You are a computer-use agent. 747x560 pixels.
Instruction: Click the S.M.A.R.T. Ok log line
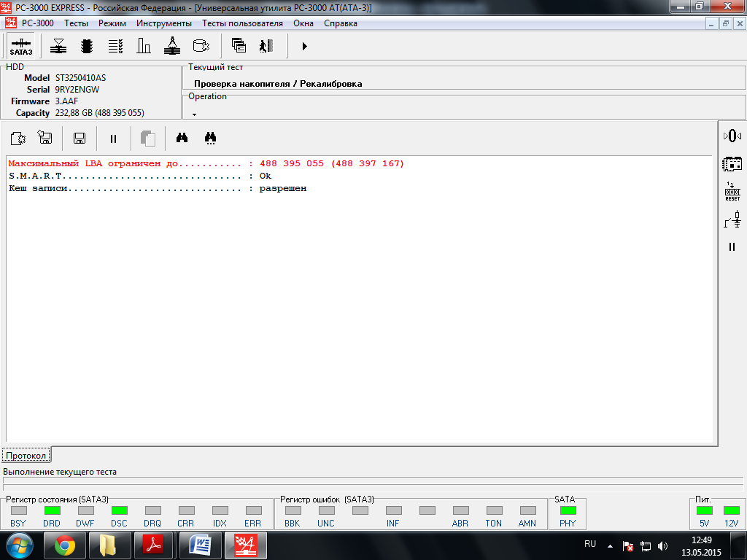point(140,176)
